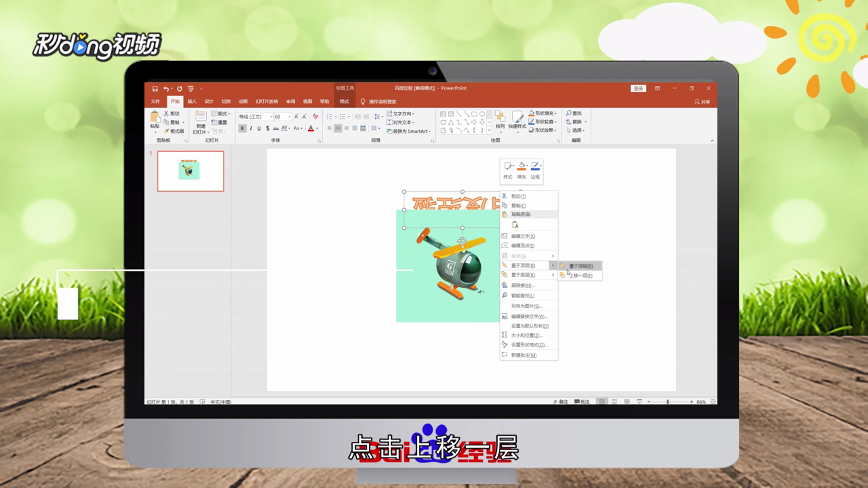Screen dimensions: 868x488
Task: Switch to the 格式 Format tab
Action: tap(344, 102)
